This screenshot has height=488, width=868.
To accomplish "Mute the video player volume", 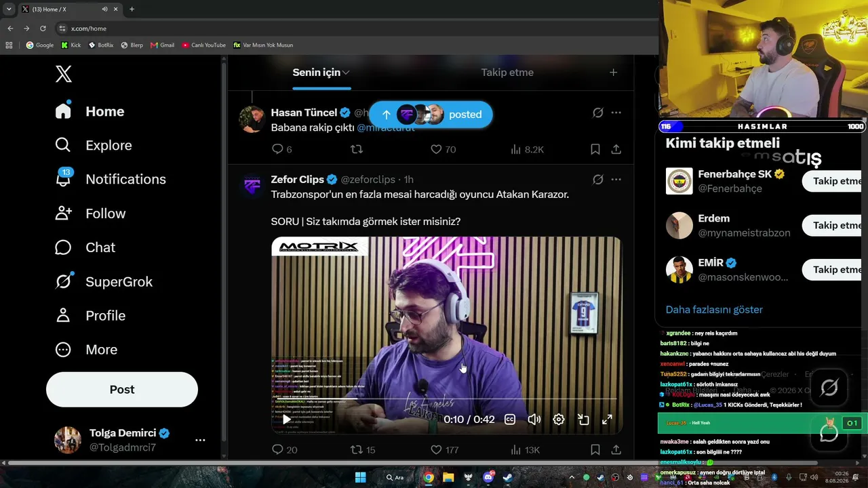I will pyautogui.click(x=534, y=420).
